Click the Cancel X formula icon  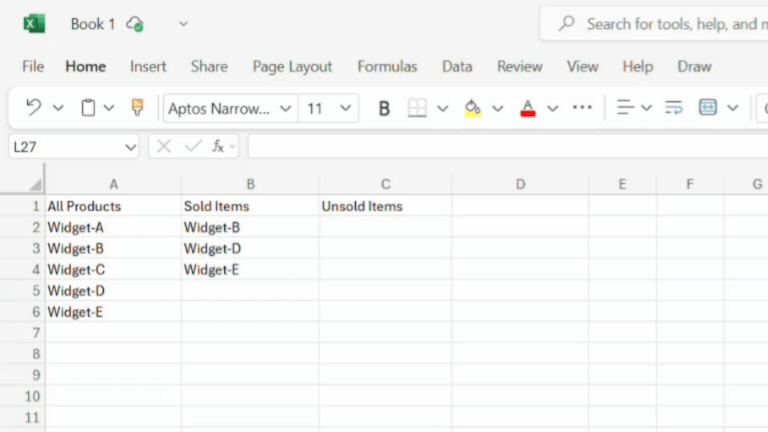164,146
